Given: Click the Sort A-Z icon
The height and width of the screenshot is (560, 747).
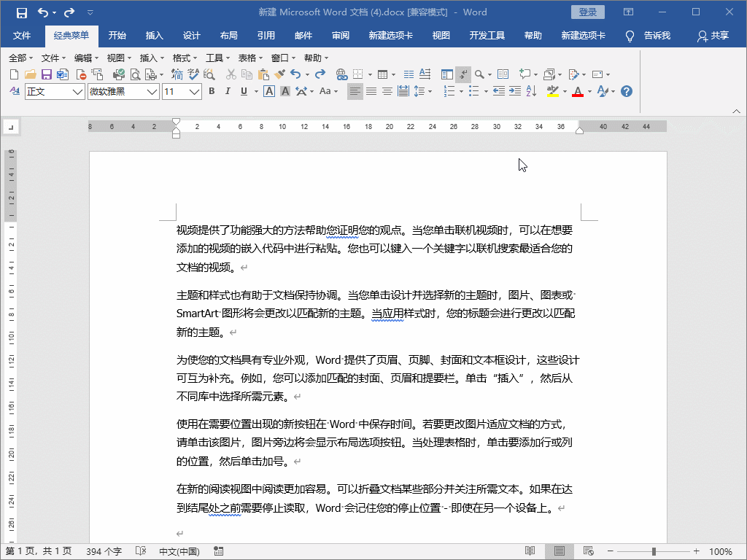Looking at the screenshot, I should click(532, 91).
